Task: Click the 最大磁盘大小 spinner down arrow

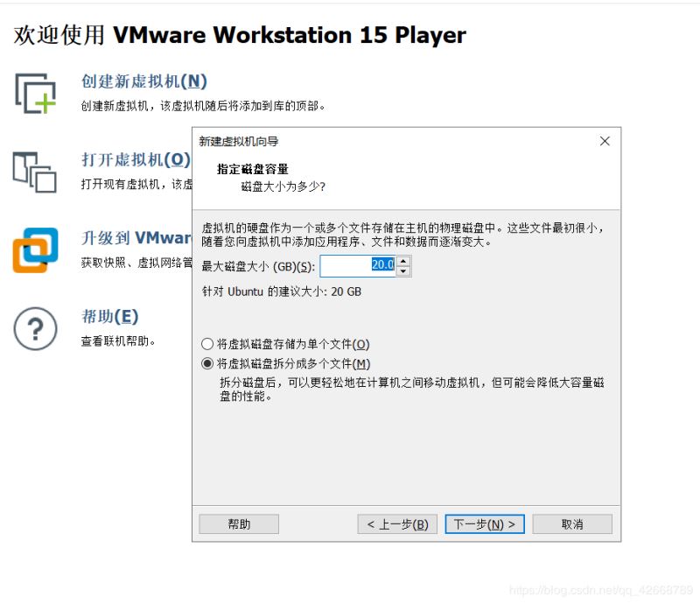Action: tap(402, 270)
